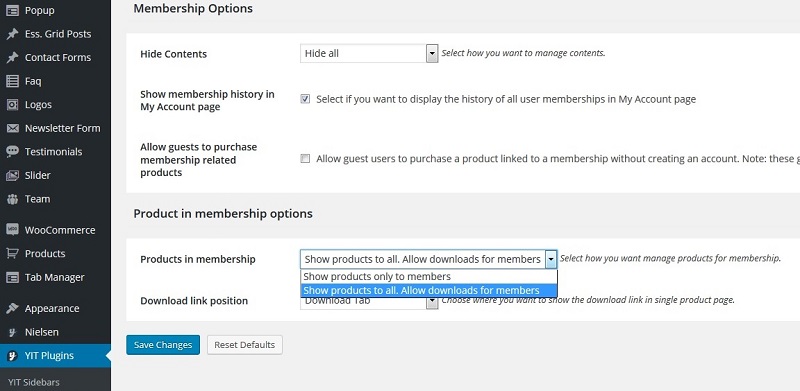Select 'Show products to all' highlighted option
800x391 pixels.
[429, 290]
